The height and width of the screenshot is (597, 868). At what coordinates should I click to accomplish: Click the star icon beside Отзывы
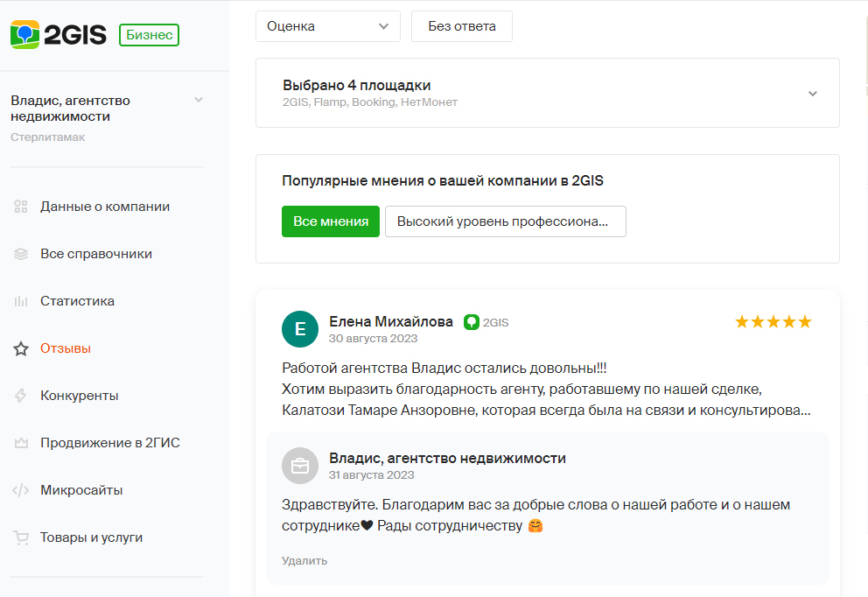click(20, 348)
